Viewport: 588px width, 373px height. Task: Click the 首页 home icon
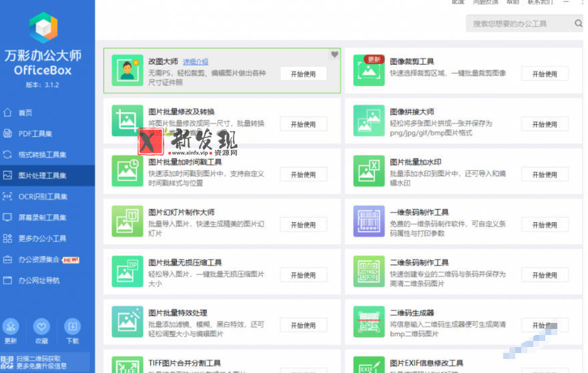coord(7,112)
